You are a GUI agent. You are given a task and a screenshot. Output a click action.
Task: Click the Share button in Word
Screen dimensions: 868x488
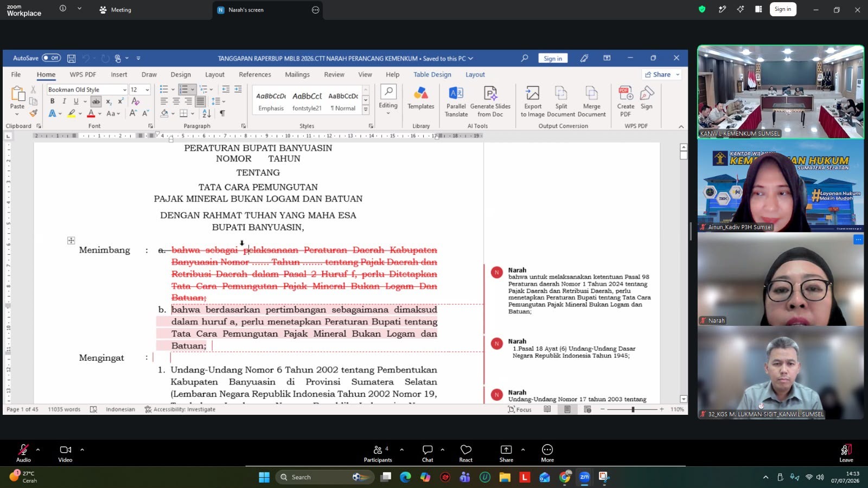(661, 74)
